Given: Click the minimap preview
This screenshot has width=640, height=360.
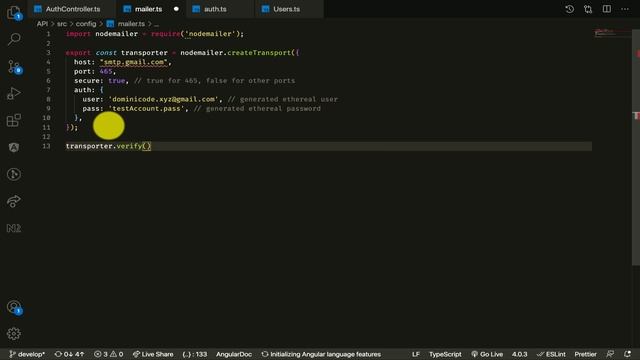Looking at the screenshot, I should pos(612,33).
